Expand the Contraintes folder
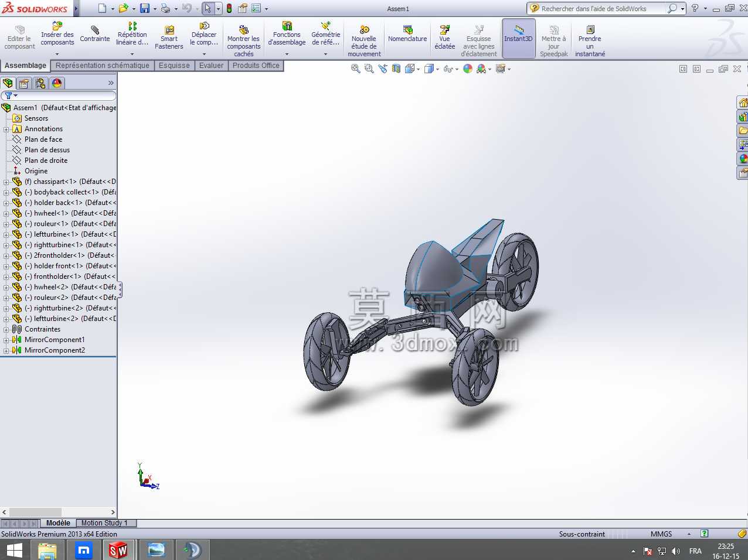 6,329
